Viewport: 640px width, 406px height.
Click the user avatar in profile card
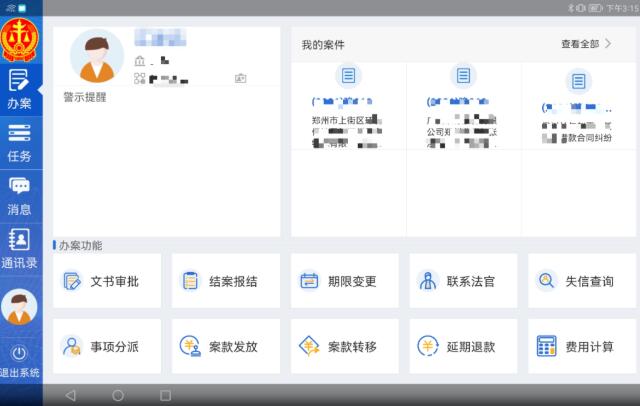click(x=97, y=57)
